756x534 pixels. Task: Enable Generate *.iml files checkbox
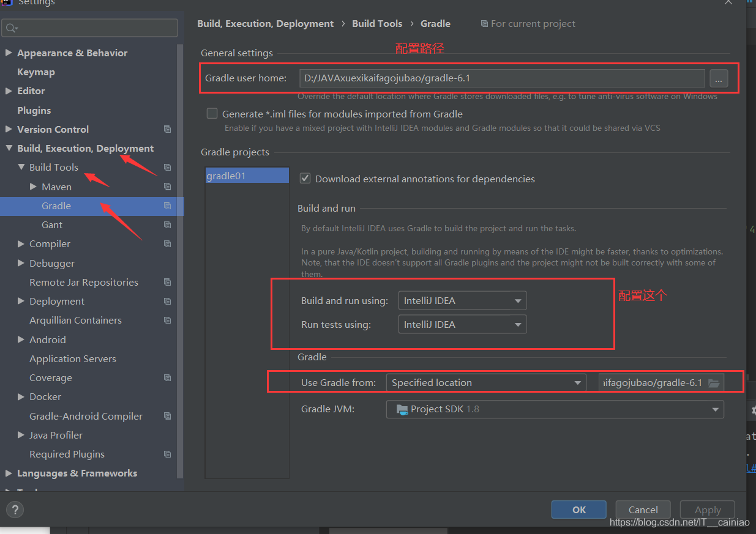[x=212, y=113]
